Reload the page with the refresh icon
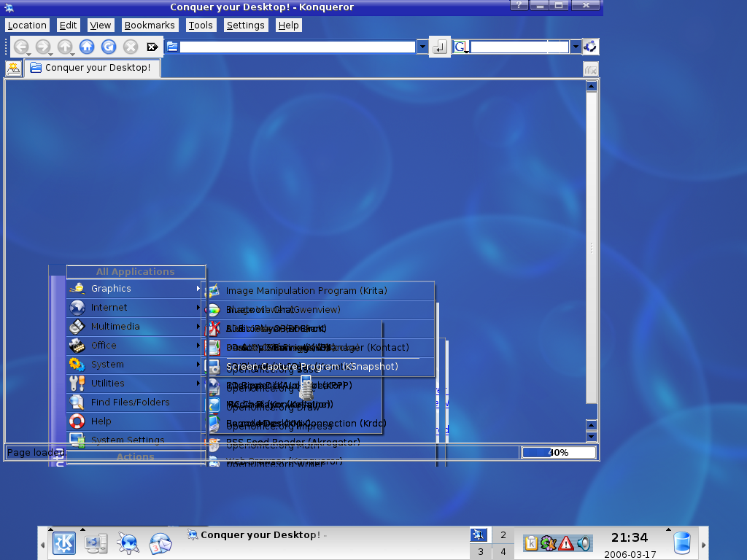This screenshot has width=747, height=560. click(x=109, y=47)
